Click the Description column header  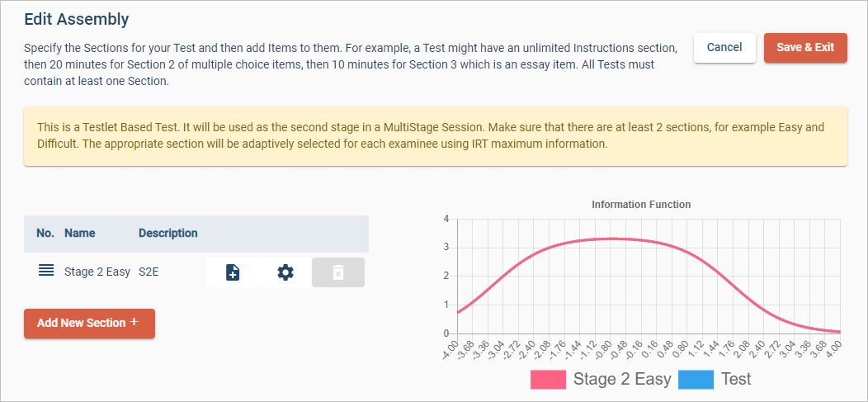168,233
